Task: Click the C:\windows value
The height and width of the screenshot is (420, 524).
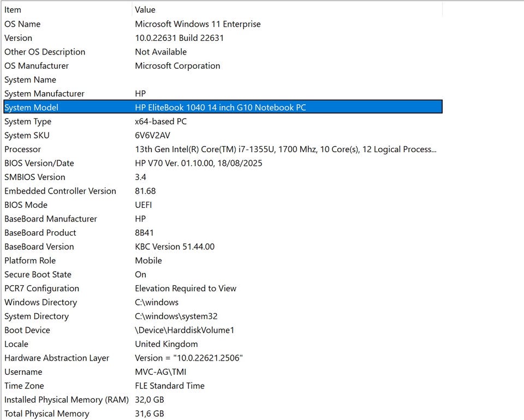Action: point(157,302)
